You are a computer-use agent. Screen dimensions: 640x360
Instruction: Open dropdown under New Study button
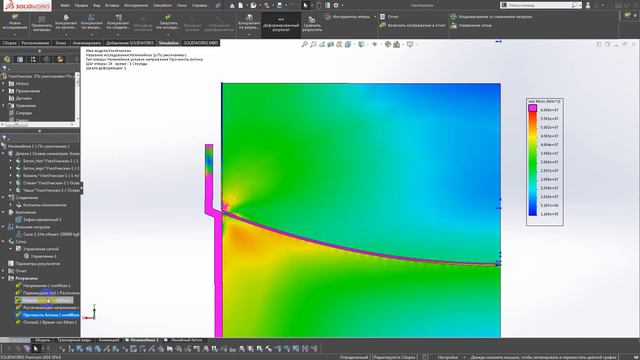[x=15, y=35]
